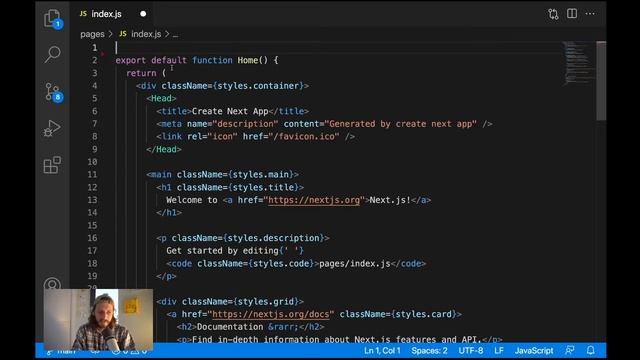Click the https://nextjs.org/docs link in code
Screen dimensions: 640x360
tap(271, 314)
